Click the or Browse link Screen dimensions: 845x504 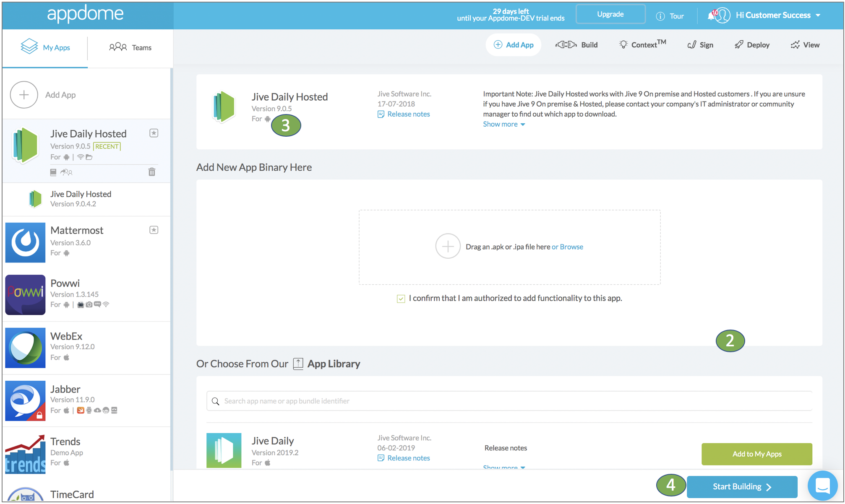(567, 247)
